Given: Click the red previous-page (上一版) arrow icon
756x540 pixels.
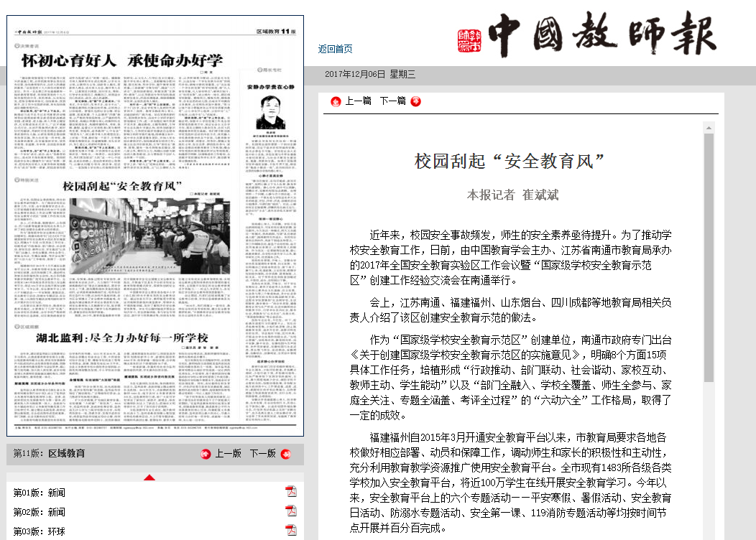Looking at the screenshot, I should tap(206, 454).
